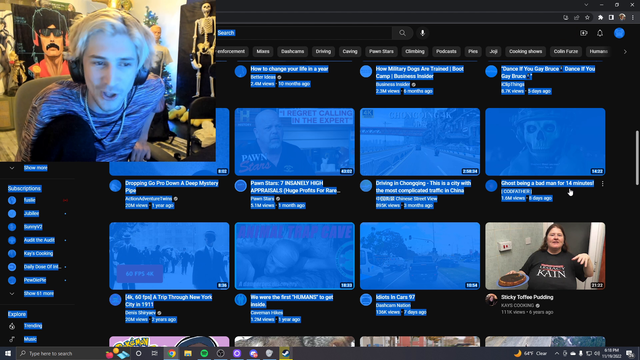Click the share page icon in address bar
The image size is (640, 360).
coord(576,18)
